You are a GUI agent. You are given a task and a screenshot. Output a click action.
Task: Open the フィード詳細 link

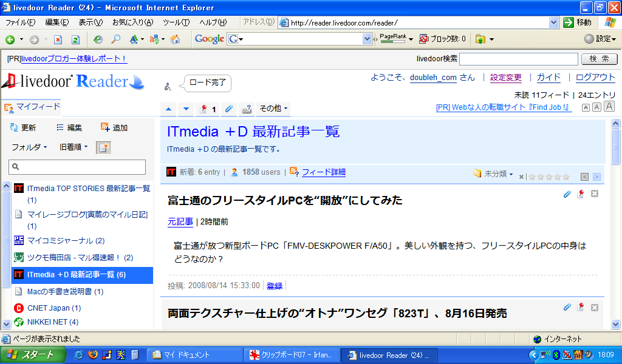tap(324, 172)
